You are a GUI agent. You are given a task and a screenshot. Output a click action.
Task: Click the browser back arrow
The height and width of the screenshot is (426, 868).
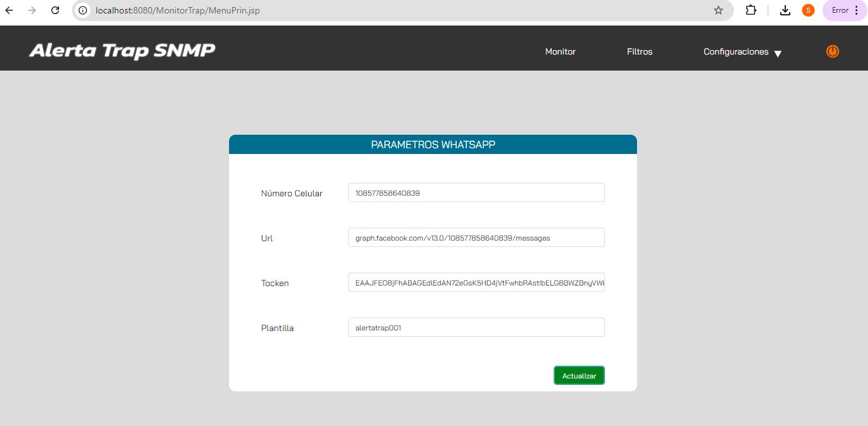coord(10,10)
